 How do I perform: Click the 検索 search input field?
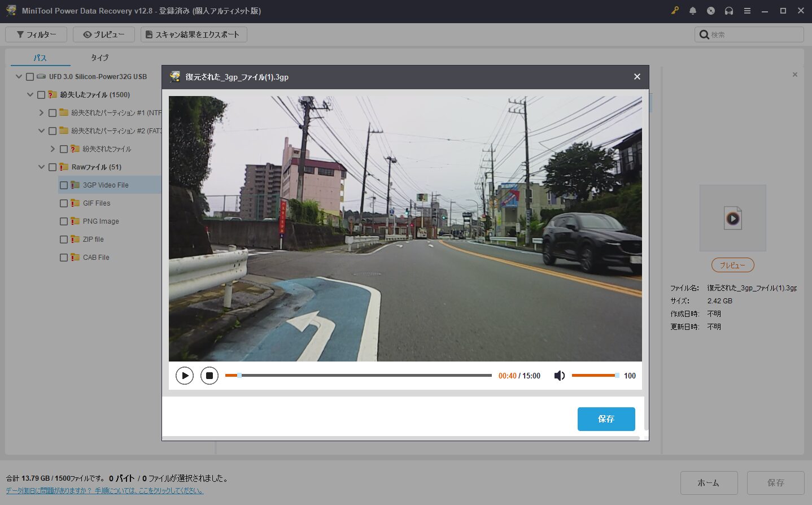pyautogui.click(x=755, y=34)
